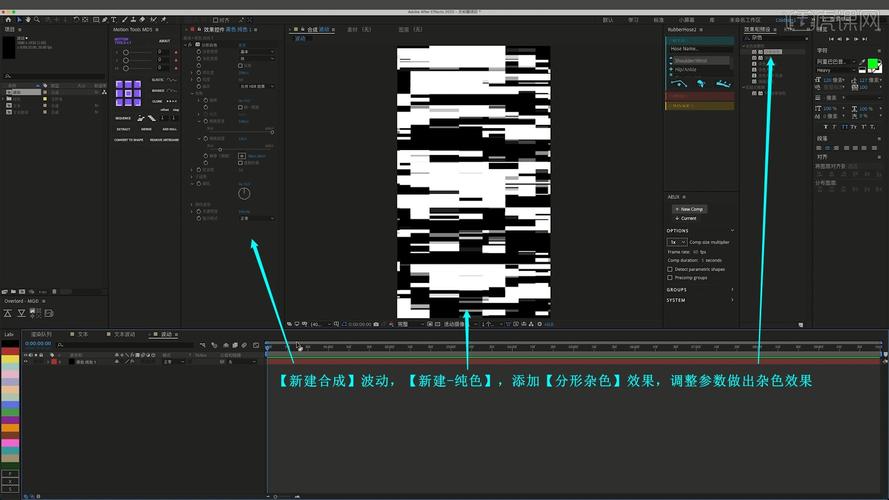Open the font style Heavy dropdown
Screen dimensions: 889x500
point(835,70)
